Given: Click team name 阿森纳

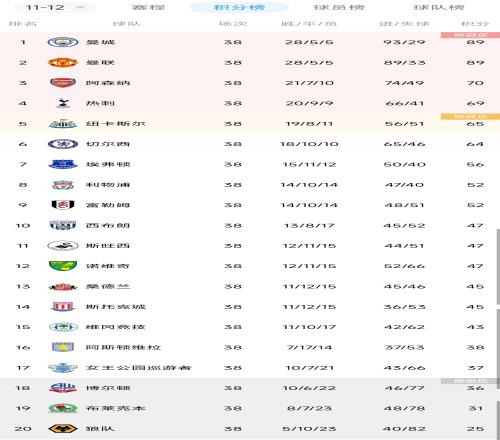Looking at the screenshot, I should pos(108,83).
